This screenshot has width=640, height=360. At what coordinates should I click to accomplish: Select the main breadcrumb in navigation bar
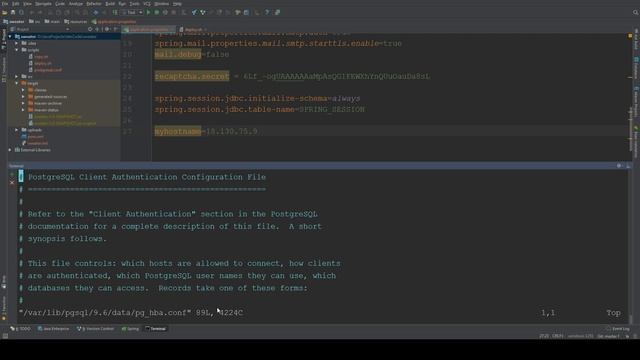tap(52, 22)
